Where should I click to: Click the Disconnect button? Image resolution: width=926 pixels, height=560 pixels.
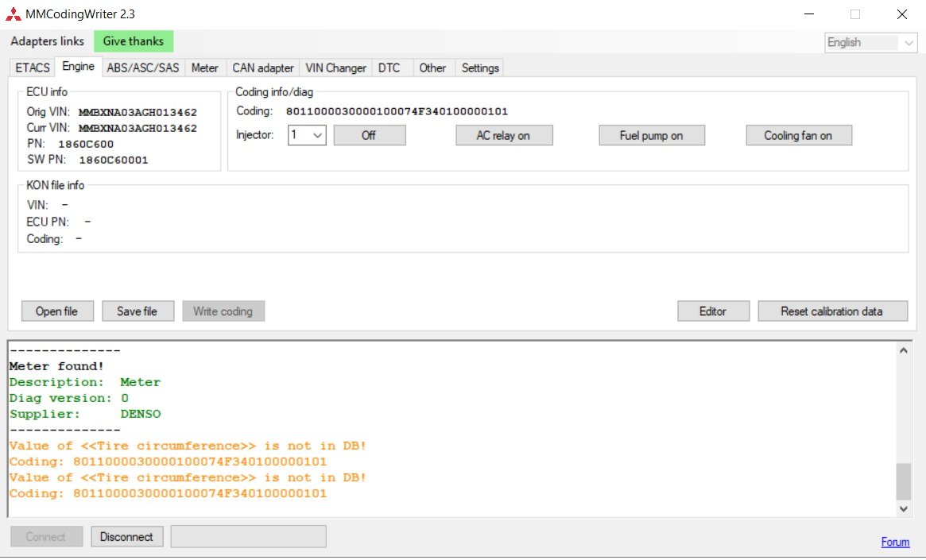(127, 536)
